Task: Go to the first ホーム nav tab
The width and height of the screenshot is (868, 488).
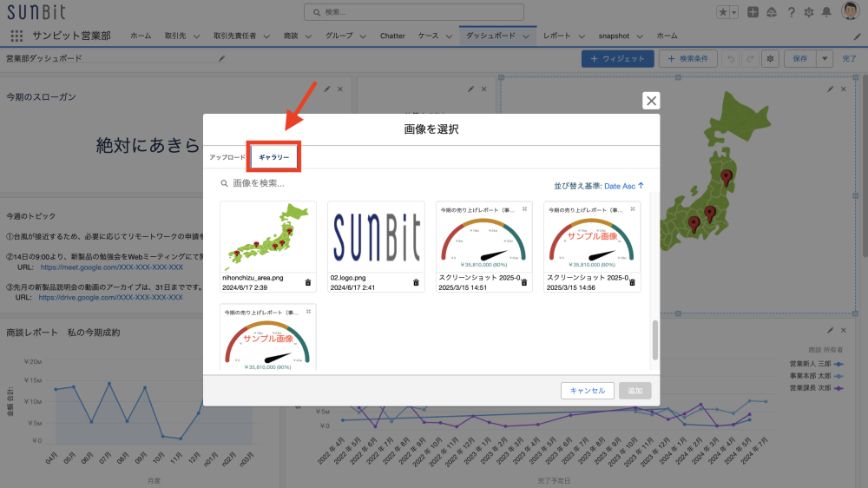Action: coord(141,36)
